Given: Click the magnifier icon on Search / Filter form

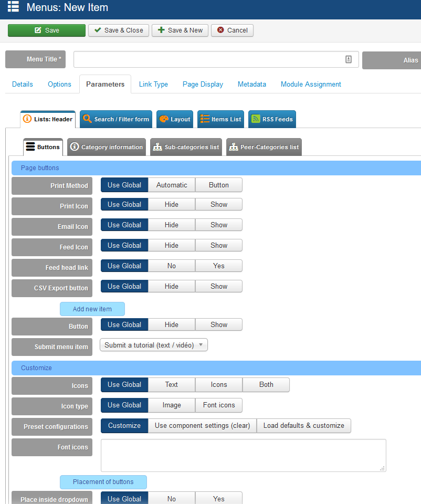Looking at the screenshot, I should click(x=87, y=119).
